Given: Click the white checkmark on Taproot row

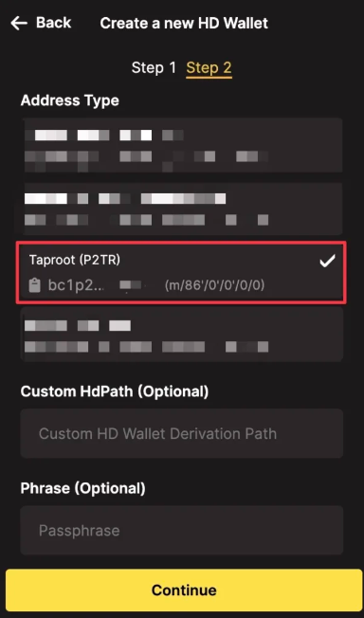Looking at the screenshot, I should point(327,261).
